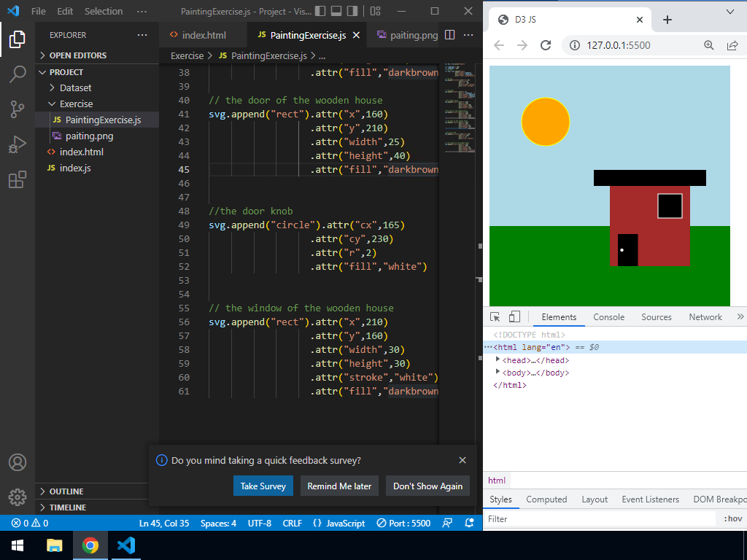Toggle element state with :hov
Image resolution: width=747 pixels, height=560 pixels.
(732, 519)
